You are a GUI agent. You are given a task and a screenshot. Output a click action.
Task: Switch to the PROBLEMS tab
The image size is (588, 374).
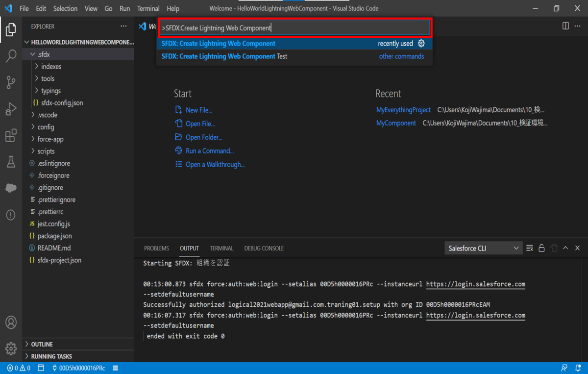pos(156,249)
